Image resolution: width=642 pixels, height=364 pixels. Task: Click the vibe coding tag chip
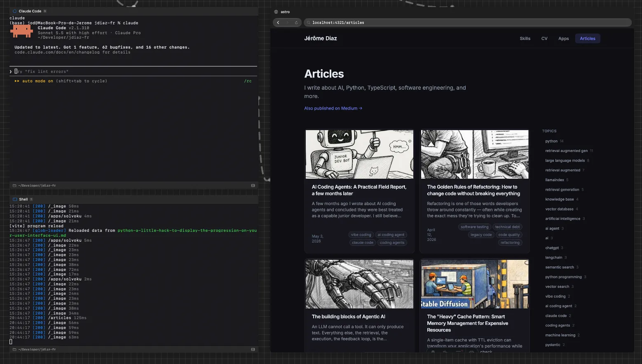point(361,235)
